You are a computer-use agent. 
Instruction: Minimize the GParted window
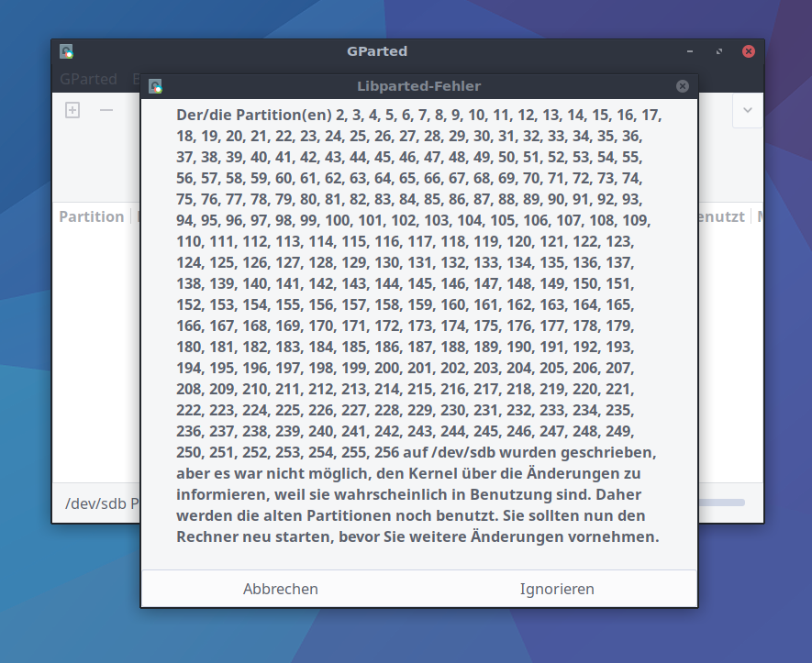tap(690, 51)
